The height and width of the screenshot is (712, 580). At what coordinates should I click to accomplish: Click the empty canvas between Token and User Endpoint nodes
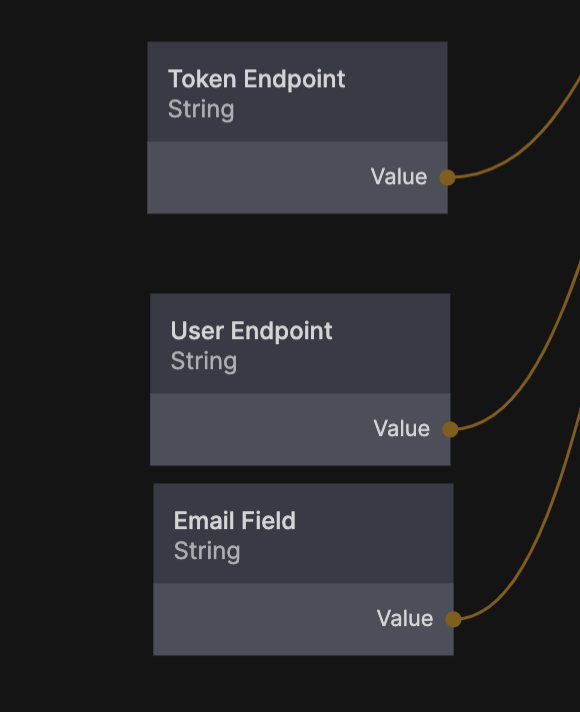[x=297, y=253]
